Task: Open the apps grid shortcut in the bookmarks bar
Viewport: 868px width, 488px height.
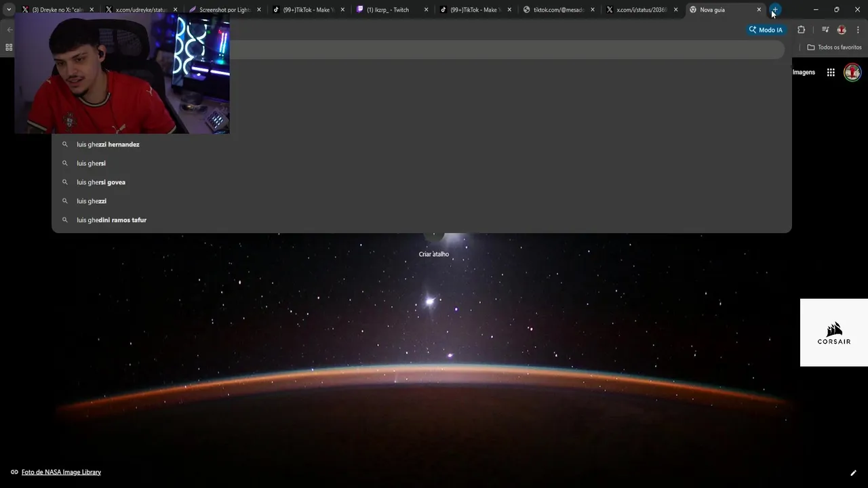Action: [9, 47]
